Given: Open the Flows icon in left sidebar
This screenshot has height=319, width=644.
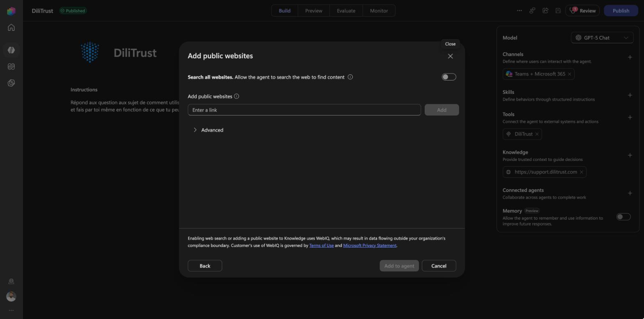Looking at the screenshot, I should click(11, 67).
